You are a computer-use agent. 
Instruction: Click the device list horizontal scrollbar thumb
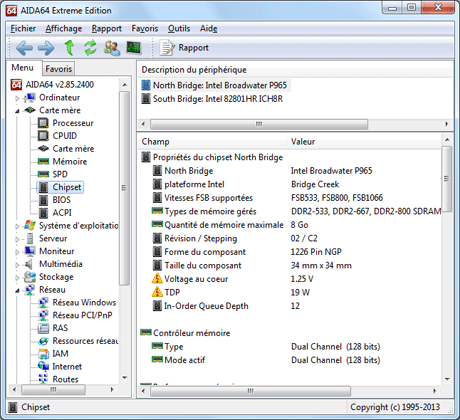[259, 124]
